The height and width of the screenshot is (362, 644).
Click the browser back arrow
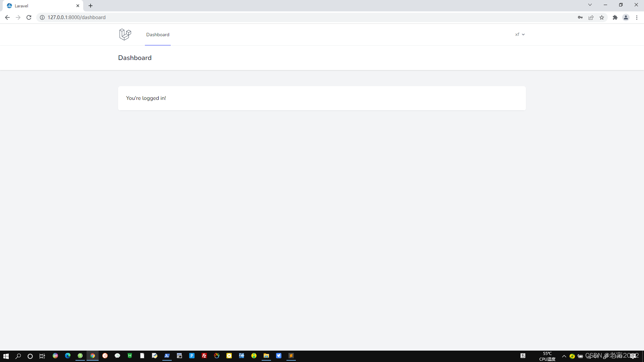(x=7, y=17)
